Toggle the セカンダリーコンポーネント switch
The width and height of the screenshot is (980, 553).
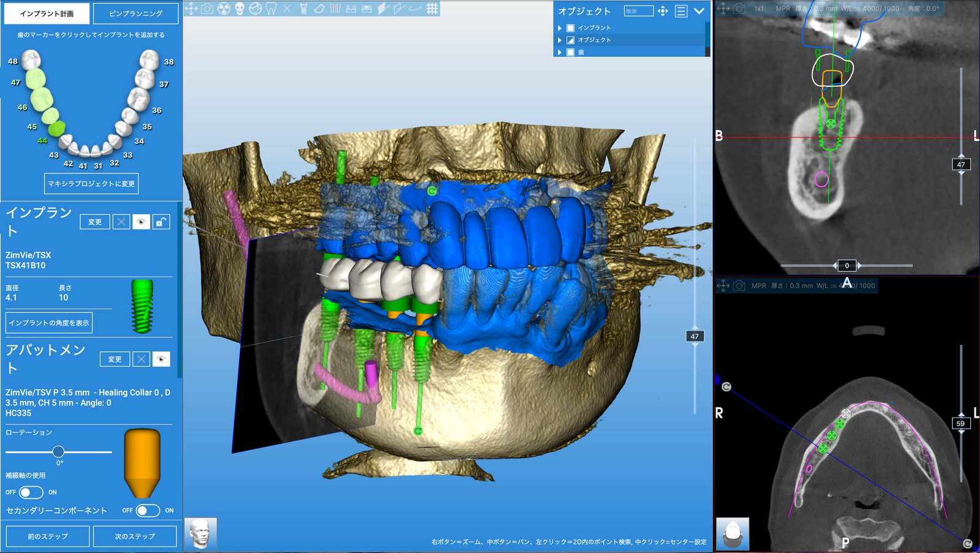coord(148,510)
